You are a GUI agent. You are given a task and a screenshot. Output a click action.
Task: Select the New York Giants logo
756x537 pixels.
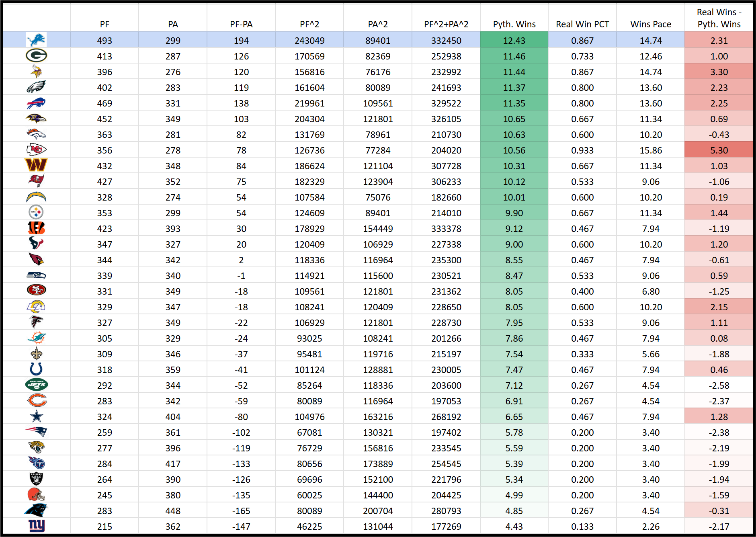37,526
